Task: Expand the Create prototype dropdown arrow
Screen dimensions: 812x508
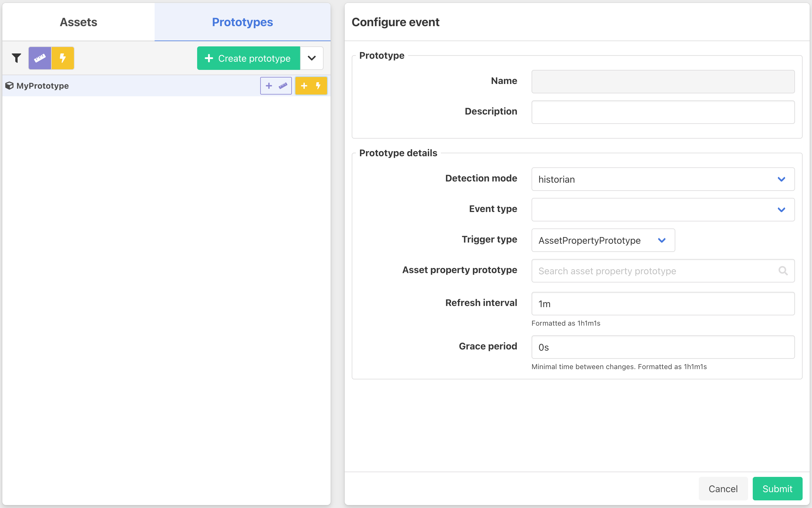Action: (x=312, y=58)
